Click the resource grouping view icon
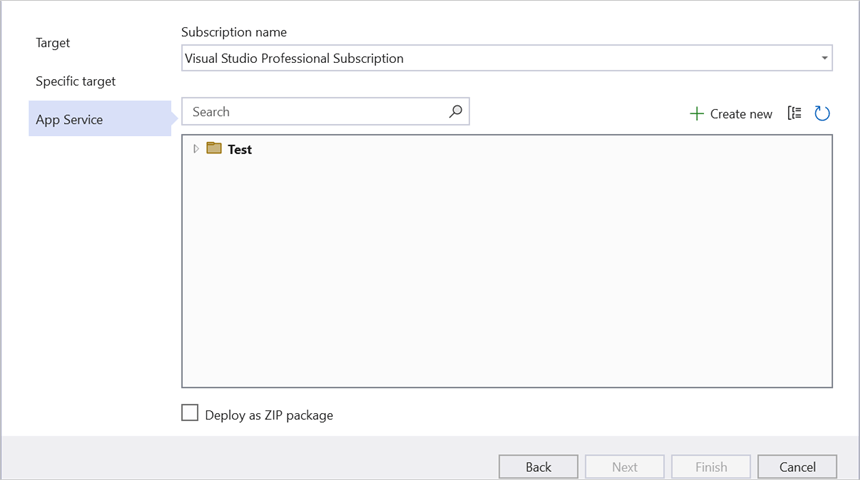860x480 pixels. [794, 114]
